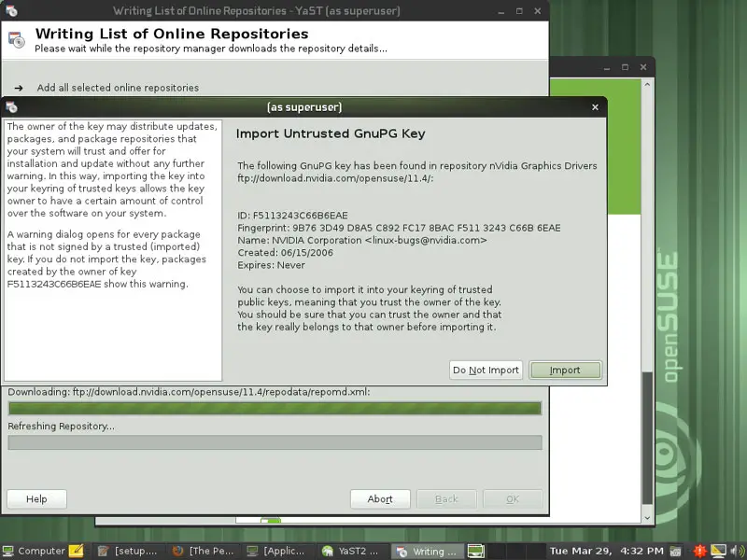Click the help text panel about key owner
The width and height of the screenshot is (747, 560).
113,250
